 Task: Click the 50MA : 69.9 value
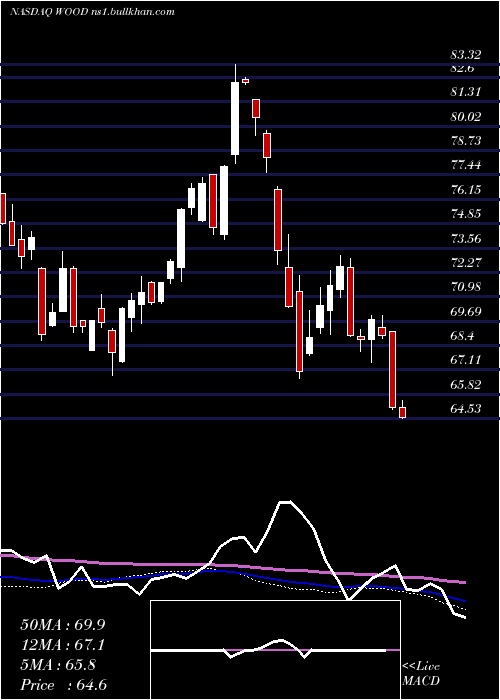tap(63, 625)
